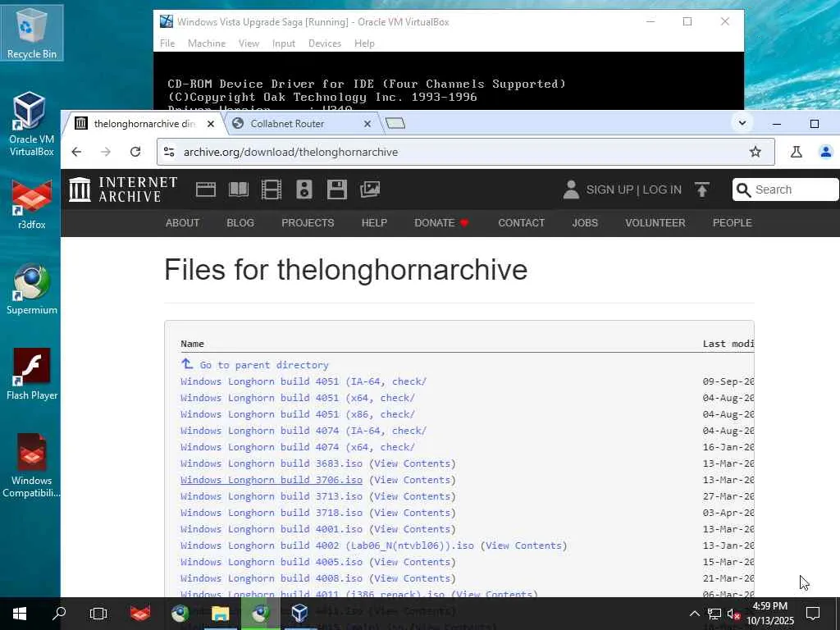
Task: Open the Software floppy disk icon
Action: [337, 189]
